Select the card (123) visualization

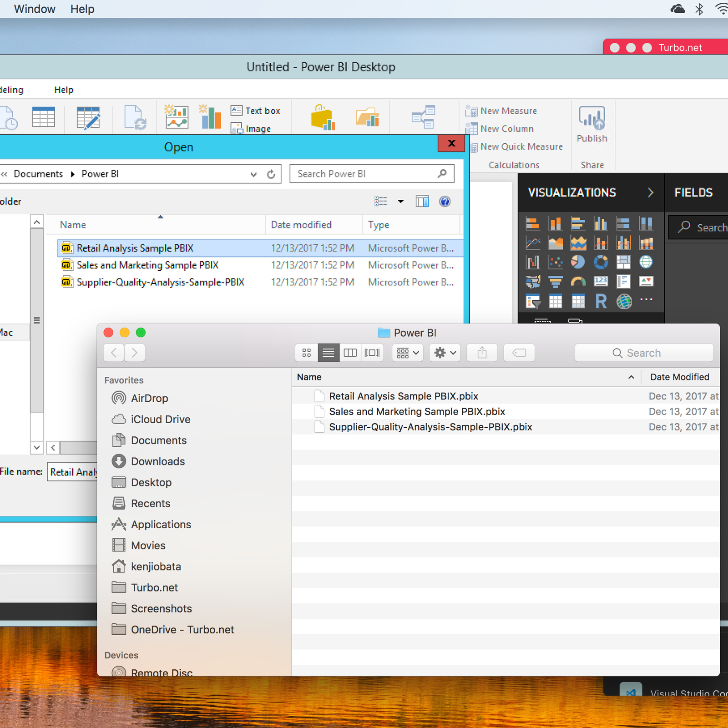tap(601, 281)
